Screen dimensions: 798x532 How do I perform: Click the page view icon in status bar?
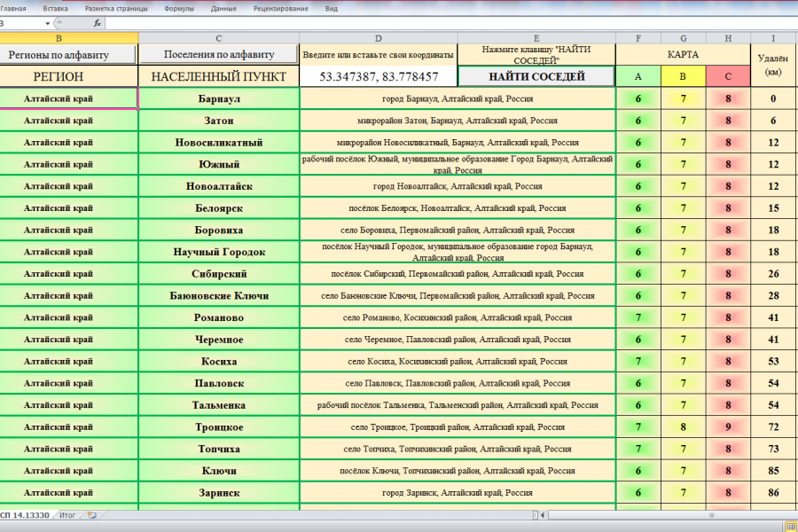[x=792, y=526]
